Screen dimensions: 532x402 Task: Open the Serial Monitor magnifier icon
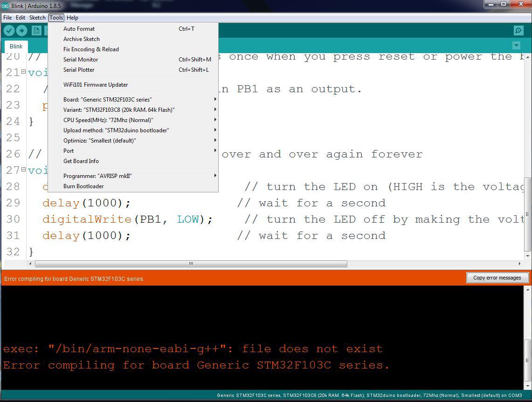tap(518, 31)
